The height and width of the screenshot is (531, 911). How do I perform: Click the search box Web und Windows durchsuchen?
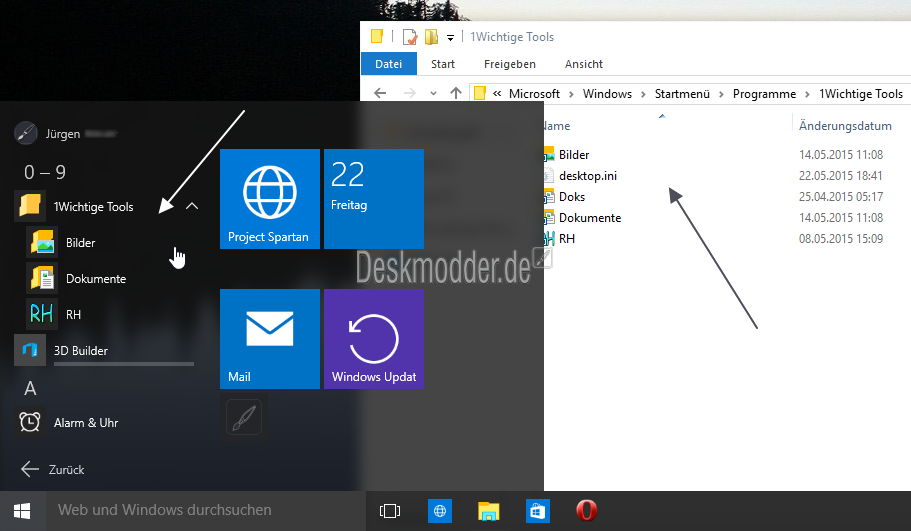coord(206,511)
